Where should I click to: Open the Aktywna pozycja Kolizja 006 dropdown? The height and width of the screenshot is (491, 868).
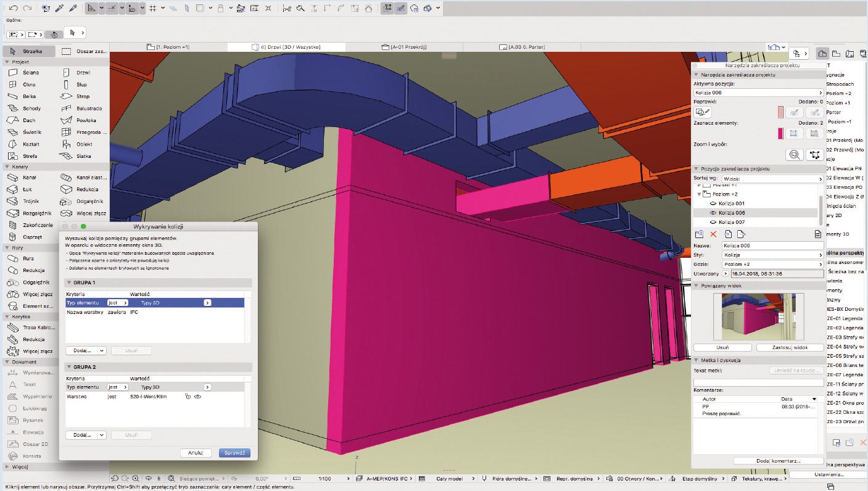[758, 93]
